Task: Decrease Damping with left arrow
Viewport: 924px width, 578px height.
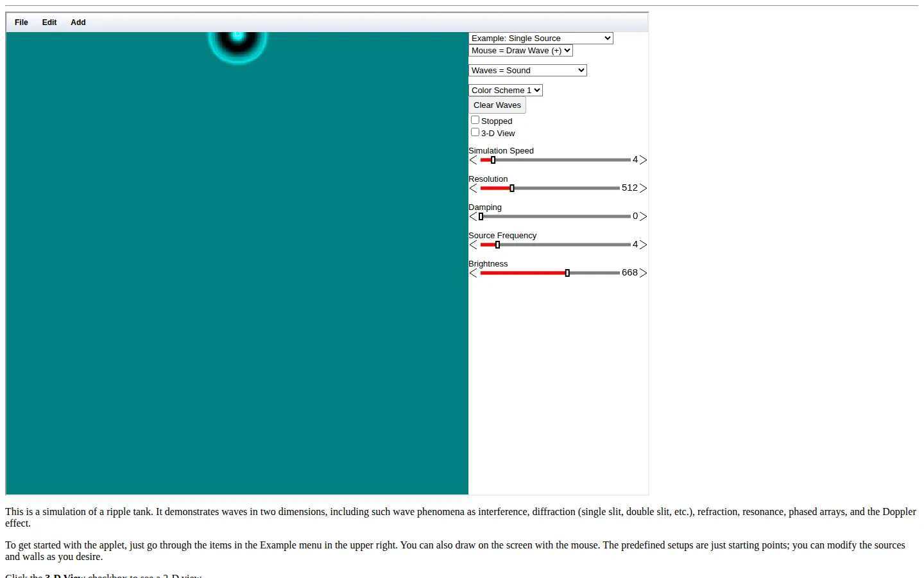Action: tap(474, 216)
